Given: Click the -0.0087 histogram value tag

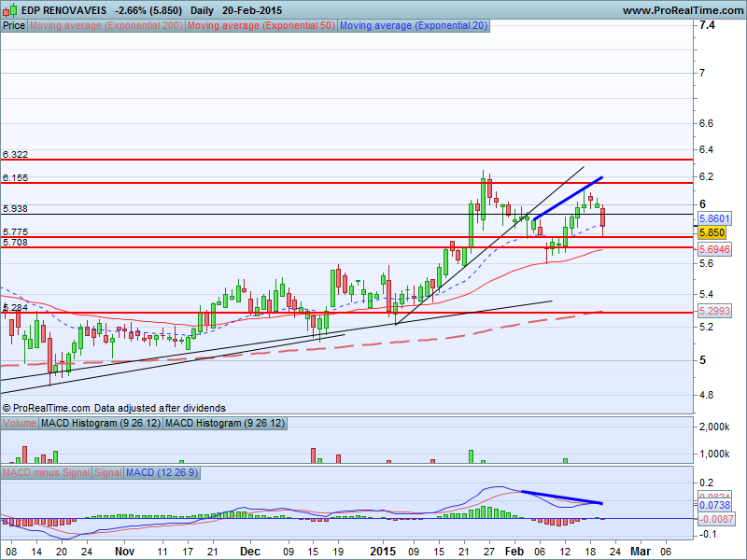Looking at the screenshot, I should coord(715,519).
